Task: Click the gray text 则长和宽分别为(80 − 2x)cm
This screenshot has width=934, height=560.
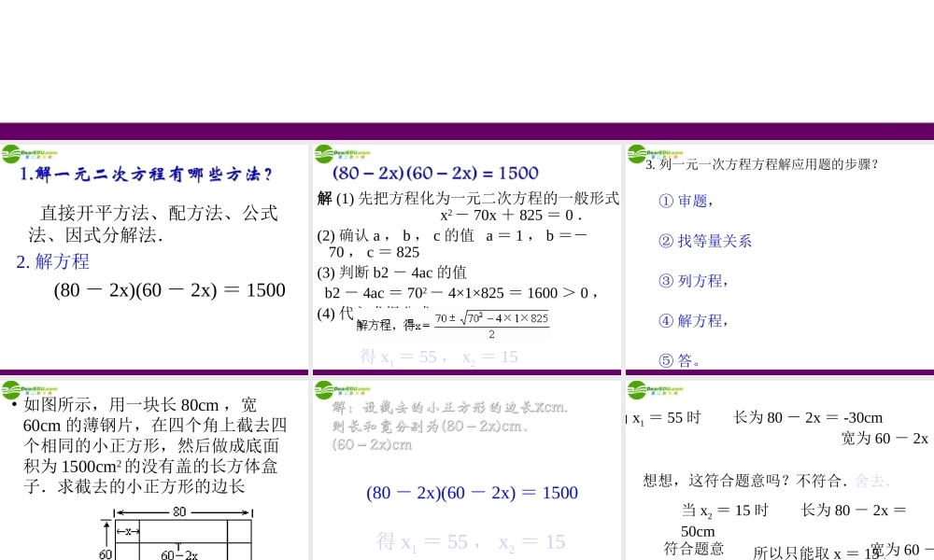Action: pos(430,427)
